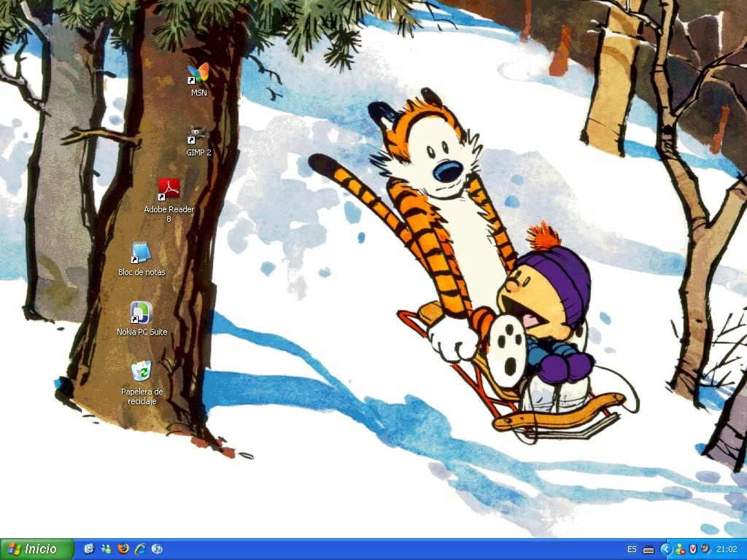Screen dimensions: 747x560
Task: Select the Nokia PC Suite shortcut
Action: click(142, 319)
